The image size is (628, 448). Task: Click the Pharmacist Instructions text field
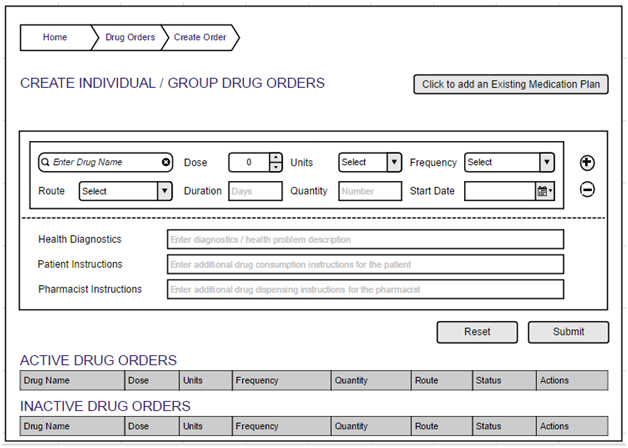[x=365, y=289]
